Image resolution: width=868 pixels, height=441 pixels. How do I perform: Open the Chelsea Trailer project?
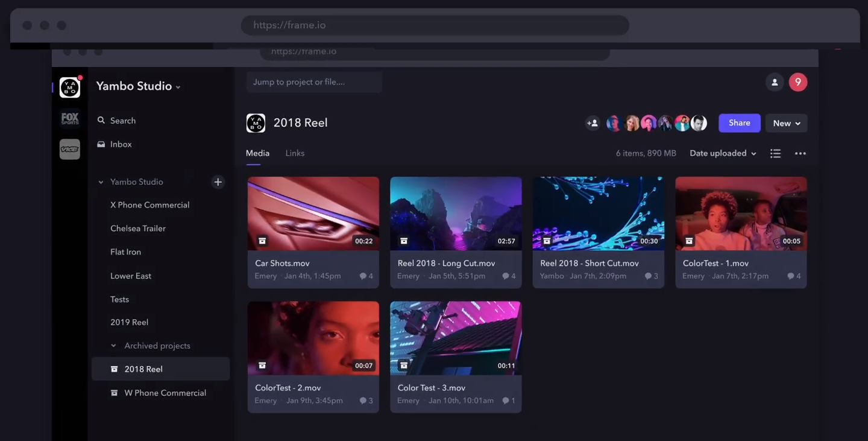click(138, 228)
